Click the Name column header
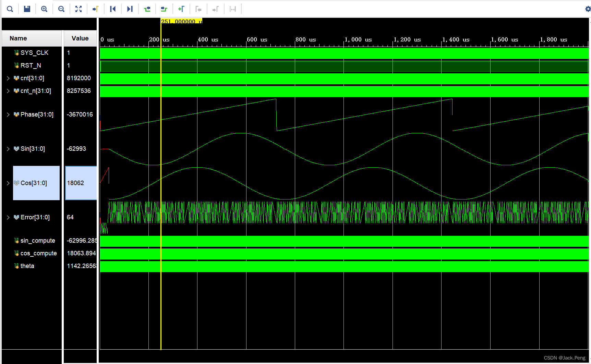The width and height of the screenshot is (591, 364). click(18, 38)
